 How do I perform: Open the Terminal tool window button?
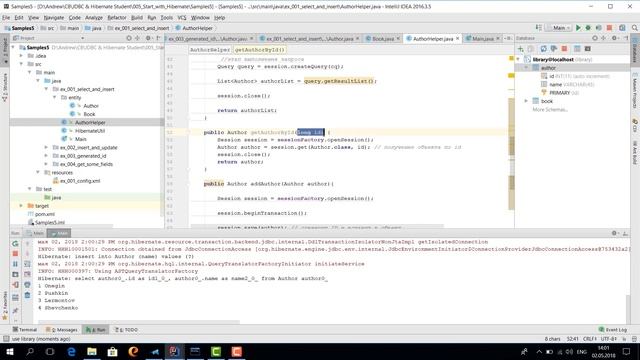[25, 329]
